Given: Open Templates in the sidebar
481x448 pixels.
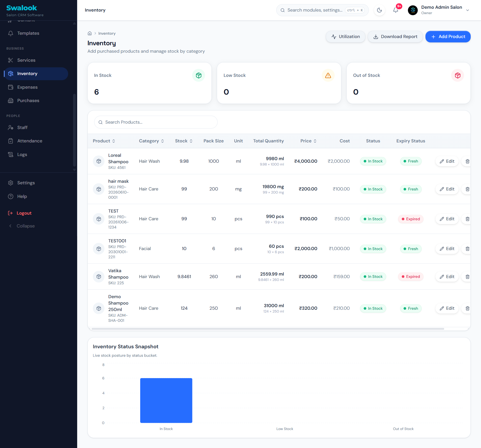Looking at the screenshot, I should pyautogui.click(x=36, y=33).
